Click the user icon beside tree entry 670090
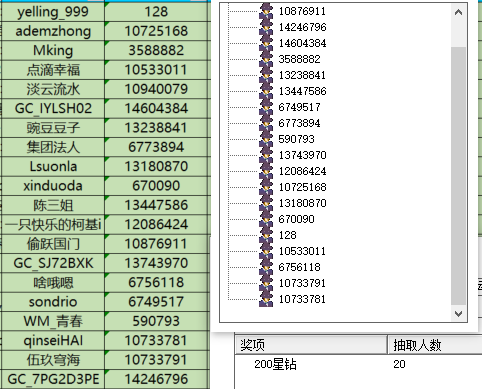This screenshot has width=482, height=389. click(x=266, y=219)
